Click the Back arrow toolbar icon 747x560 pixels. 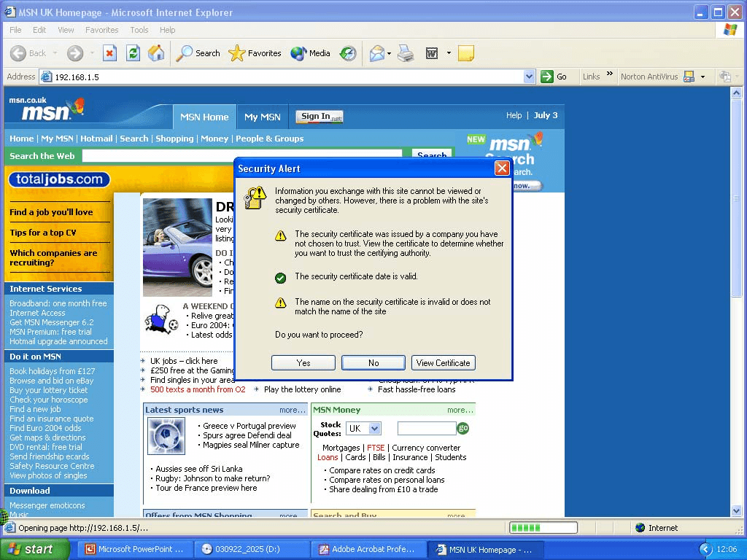tap(18, 53)
